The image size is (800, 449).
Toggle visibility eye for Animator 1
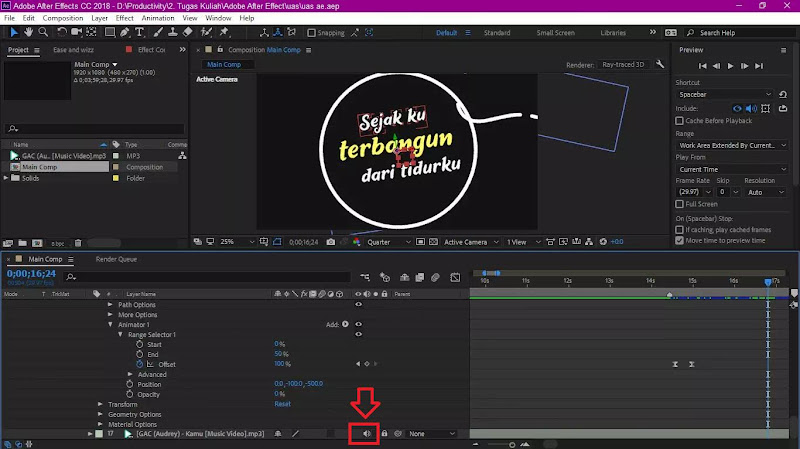(359, 324)
